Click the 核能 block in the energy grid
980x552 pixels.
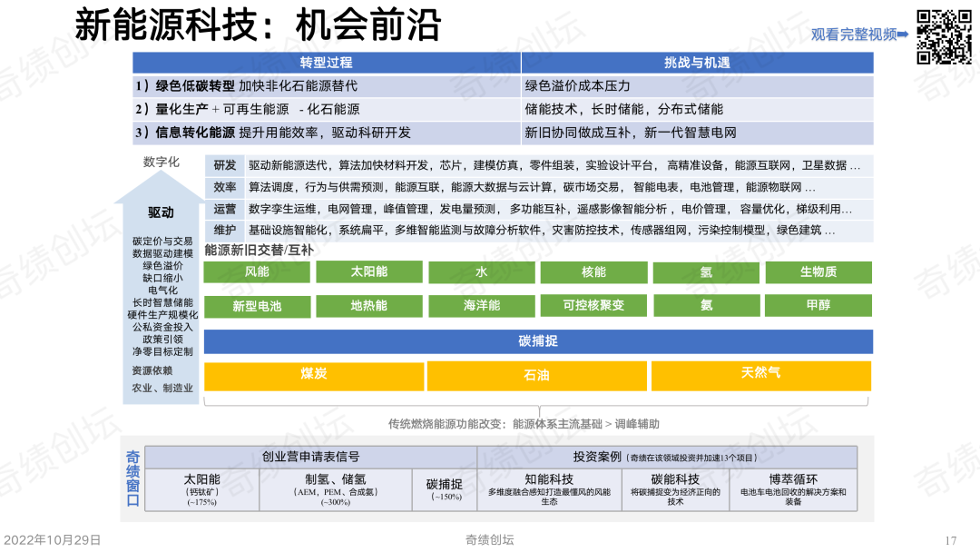pyautogui.click(x=594, y=271)
